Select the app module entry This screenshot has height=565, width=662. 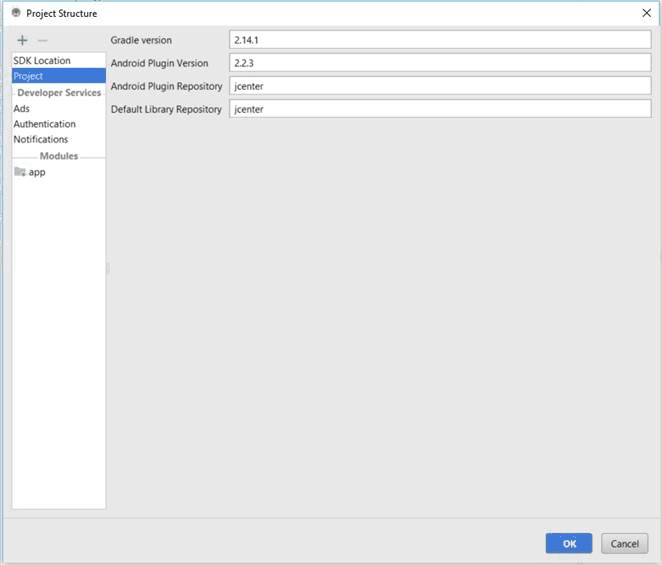click(x=59, y=172)
